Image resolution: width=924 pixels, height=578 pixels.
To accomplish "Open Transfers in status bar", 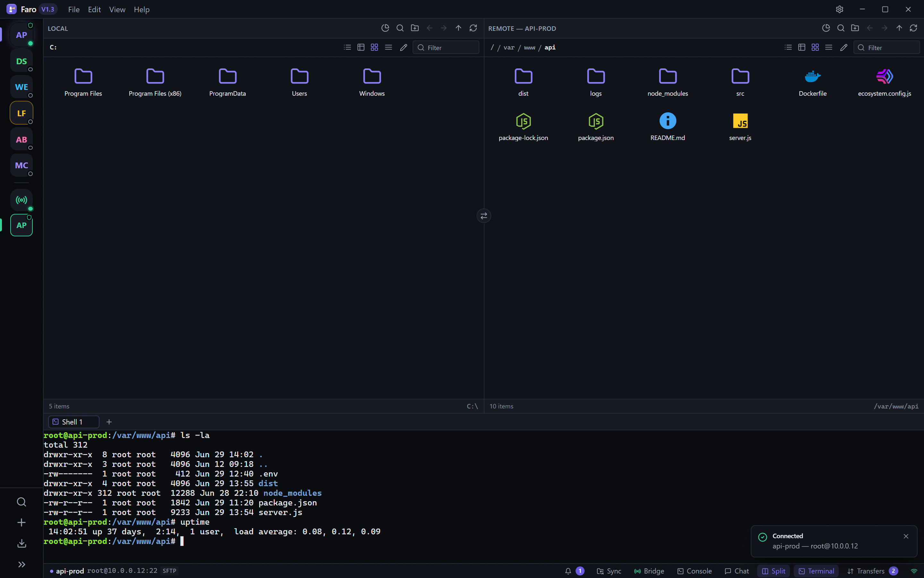I will pyautogui.click(x=872, y=571).
